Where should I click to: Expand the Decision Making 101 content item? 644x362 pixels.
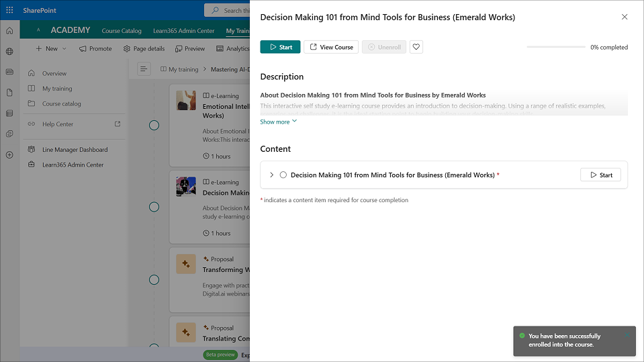(x=272, y=175)
